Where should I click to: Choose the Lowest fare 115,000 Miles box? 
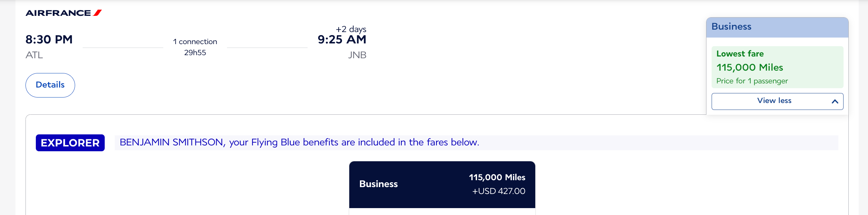click(x=777, y=67)
